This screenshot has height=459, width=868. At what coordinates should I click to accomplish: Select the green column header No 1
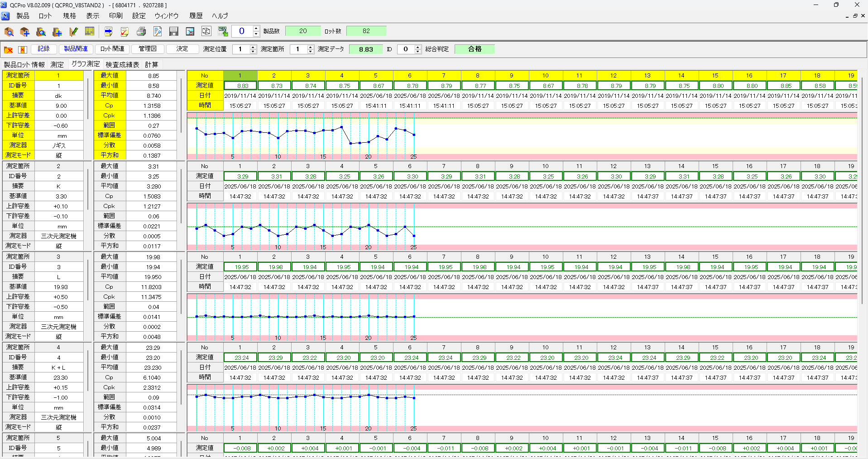point(240,76)
